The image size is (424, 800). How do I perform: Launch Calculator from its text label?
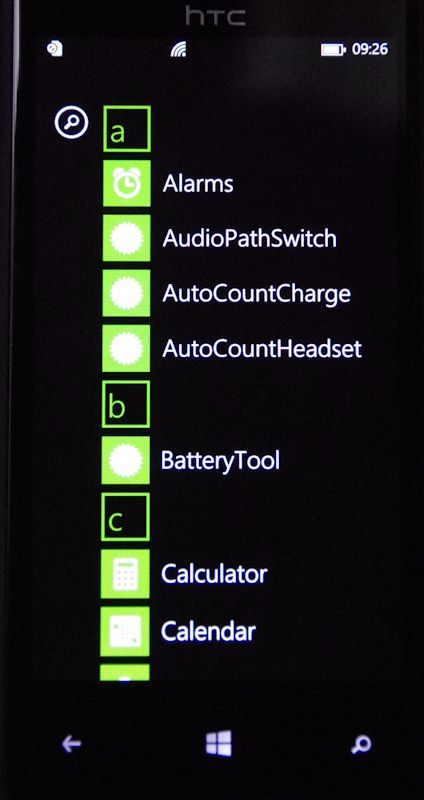pos(214,574)
